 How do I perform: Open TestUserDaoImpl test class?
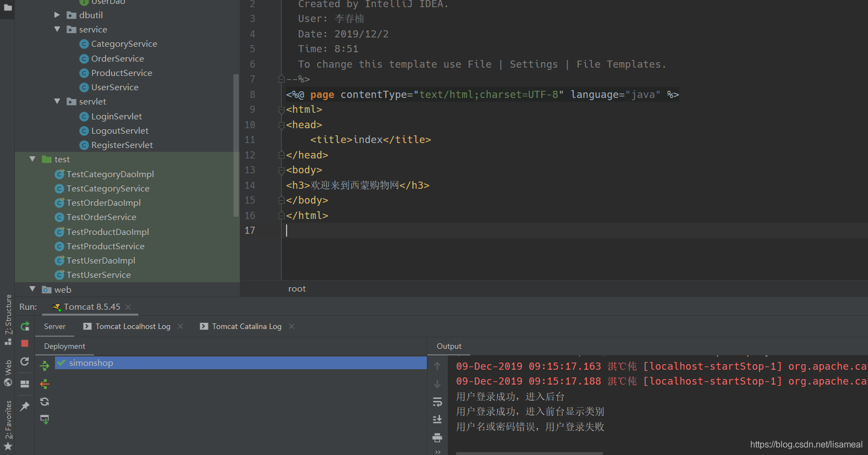coord(101,260)
